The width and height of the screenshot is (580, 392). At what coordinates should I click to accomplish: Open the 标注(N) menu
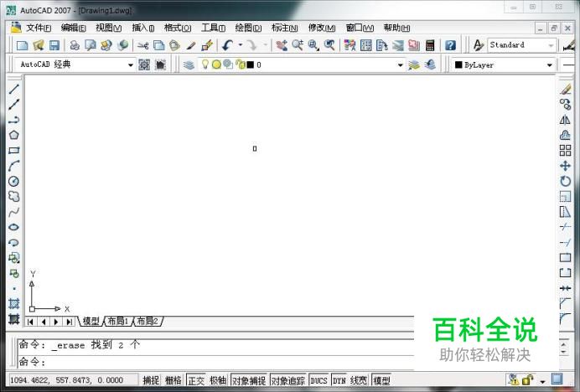[284, 28]
